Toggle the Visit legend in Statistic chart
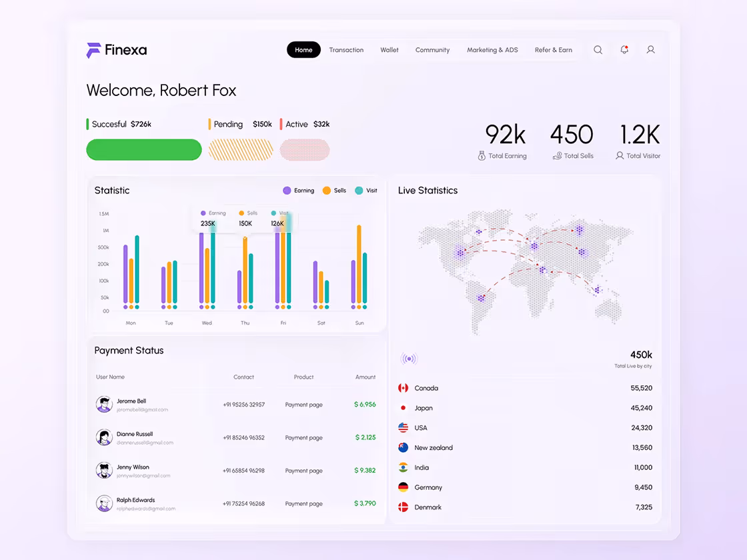 pyautogui.click(x=365, y=190)
